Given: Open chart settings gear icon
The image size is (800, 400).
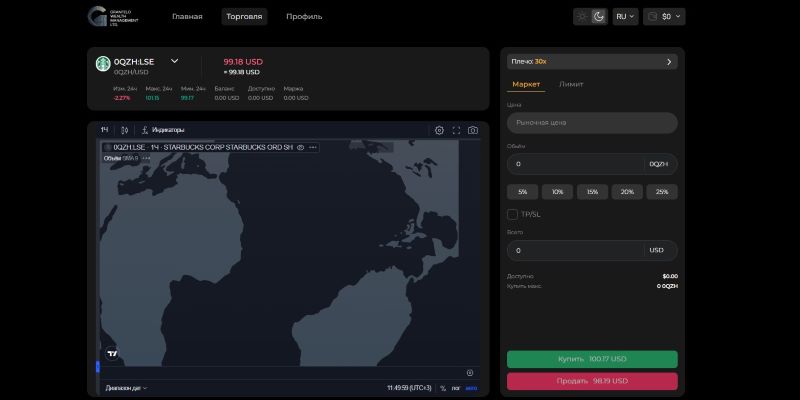Looking at the screenshot, I should [439, 130].
